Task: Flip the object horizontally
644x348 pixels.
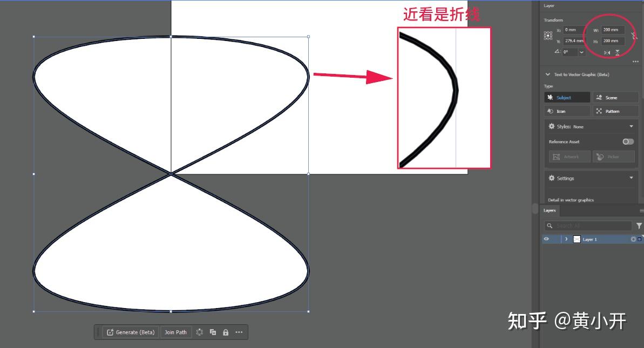Action: pyautogui.click(x=607, y=52)
